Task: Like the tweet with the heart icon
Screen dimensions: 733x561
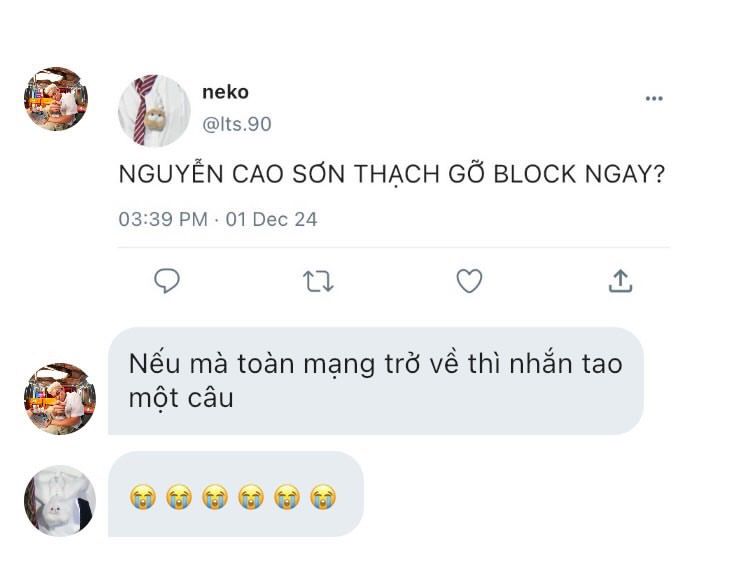Action: click(469, 281)
